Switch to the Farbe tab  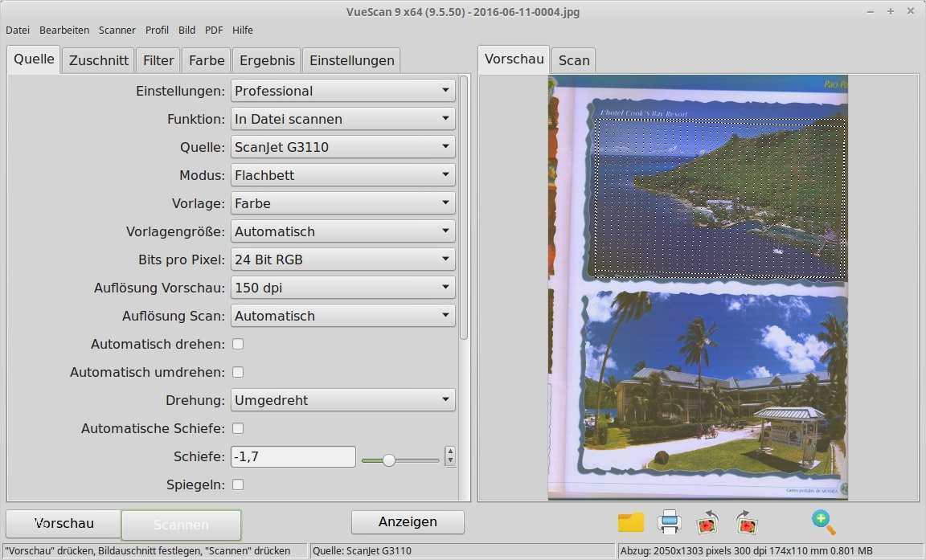207,60
